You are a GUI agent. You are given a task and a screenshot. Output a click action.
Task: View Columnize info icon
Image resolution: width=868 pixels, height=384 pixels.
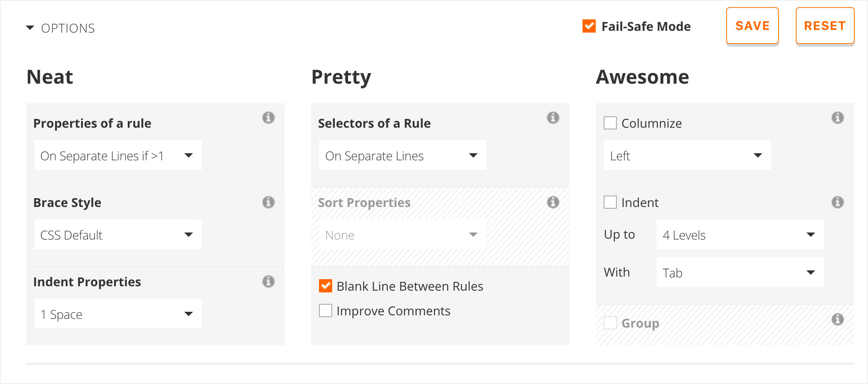[838, 118]
